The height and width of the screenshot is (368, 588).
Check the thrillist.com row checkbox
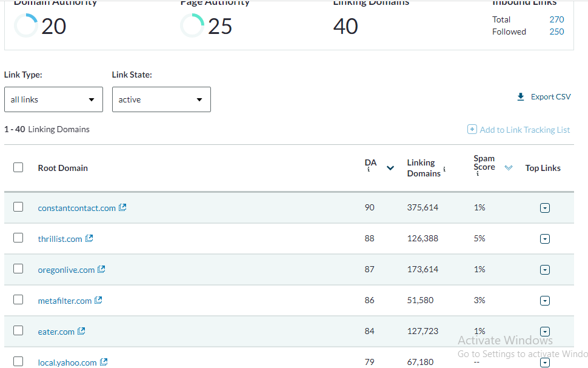point(18,238)
